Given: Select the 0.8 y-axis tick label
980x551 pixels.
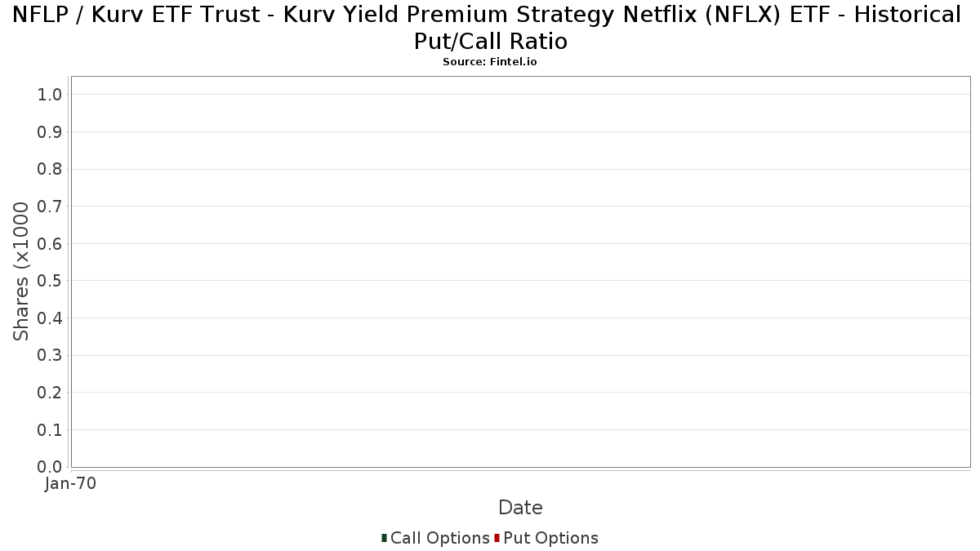Looking at the screenshot, I should click(x=50, y=169).
